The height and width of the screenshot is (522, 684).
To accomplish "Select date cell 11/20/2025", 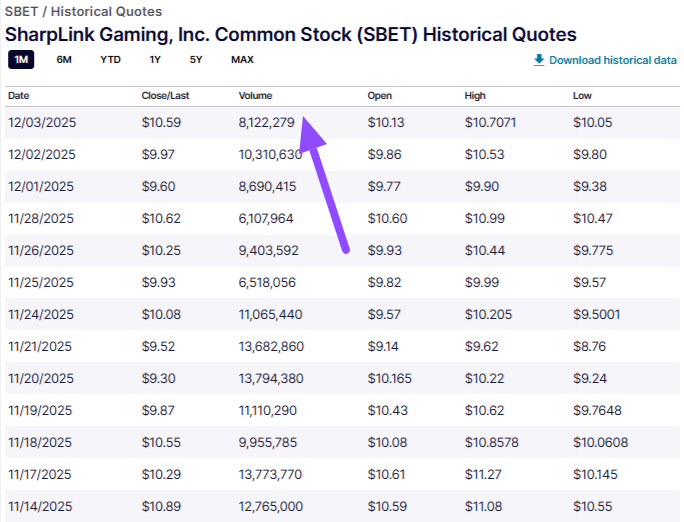I will (41, 379).
